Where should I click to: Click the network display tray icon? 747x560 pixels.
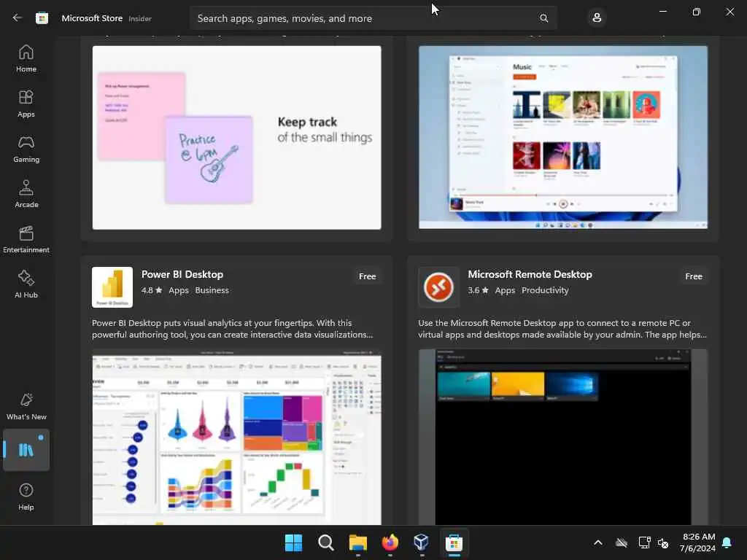pos(644,542)
